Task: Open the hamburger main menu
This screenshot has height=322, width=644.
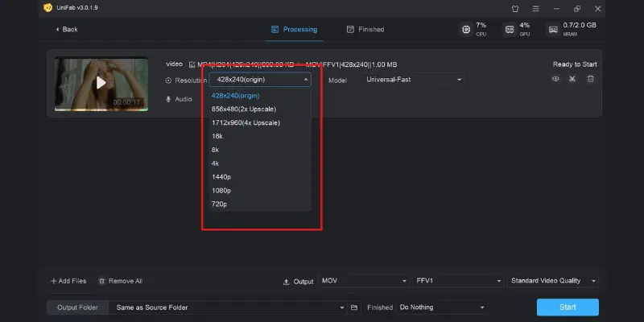Action: point(535,9)
